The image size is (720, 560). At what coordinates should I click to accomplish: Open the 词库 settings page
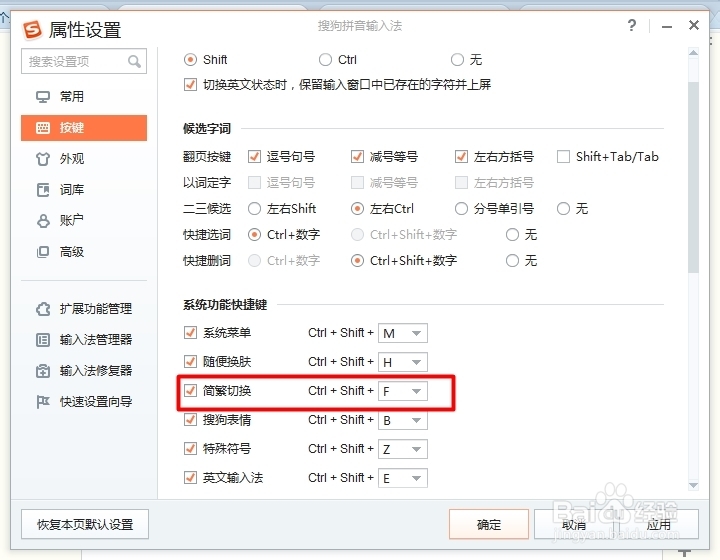click(84, 190)
